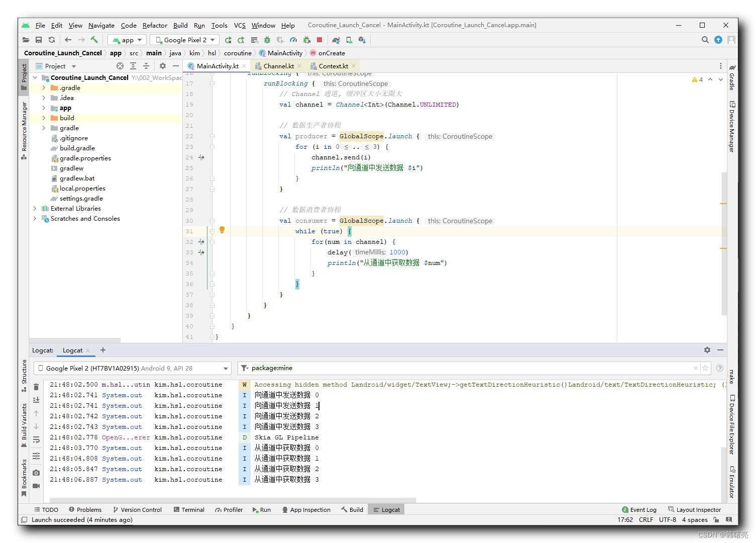Viewport: 756px width, 543px height.
Task: Click the red Stop button
Action: (x=319, y=40)
